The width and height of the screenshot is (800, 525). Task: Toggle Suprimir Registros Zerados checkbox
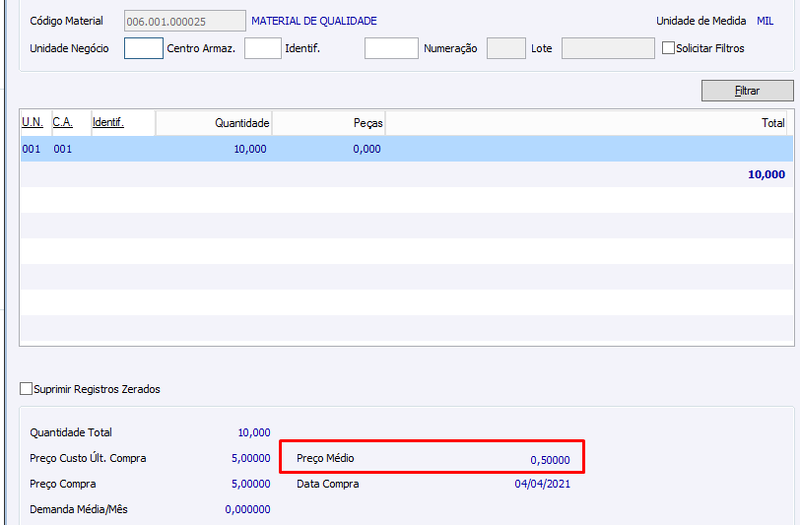click(26, 389)
